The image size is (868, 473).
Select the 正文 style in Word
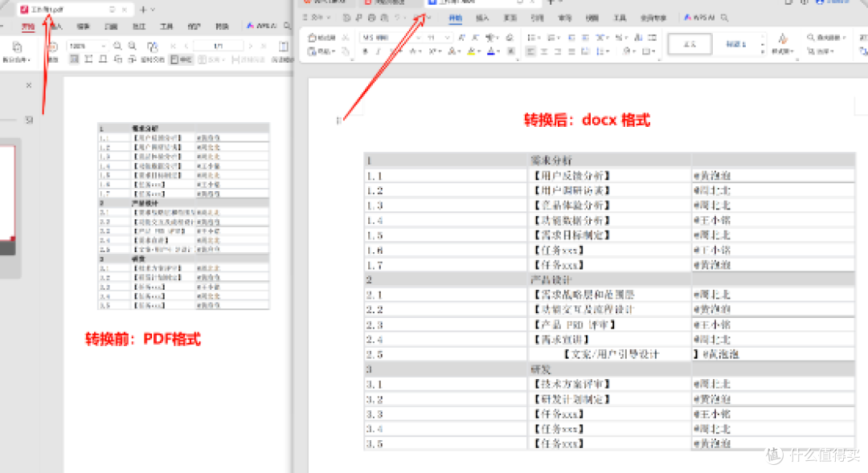pyautogui.click(x=690, y=43)
